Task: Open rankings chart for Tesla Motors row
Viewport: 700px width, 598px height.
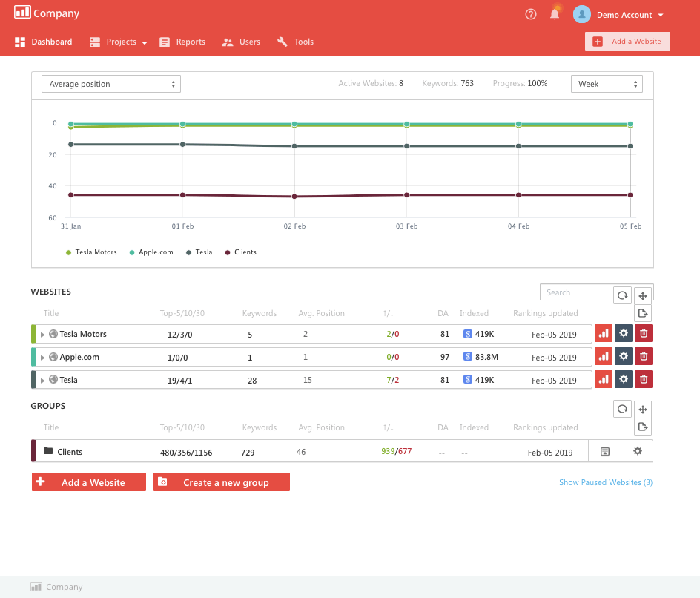Action: pos(604,334)
